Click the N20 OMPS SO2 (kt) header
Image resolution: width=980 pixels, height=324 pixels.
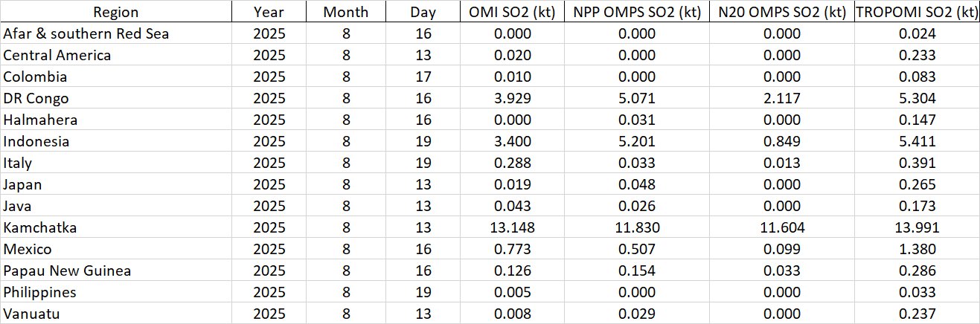click(780, 12)
